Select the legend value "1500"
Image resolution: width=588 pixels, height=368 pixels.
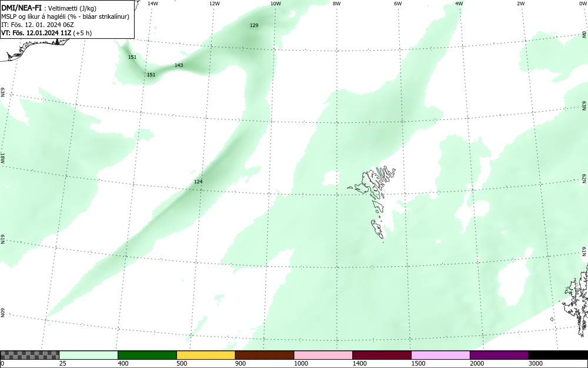click(x=418, y=363)
